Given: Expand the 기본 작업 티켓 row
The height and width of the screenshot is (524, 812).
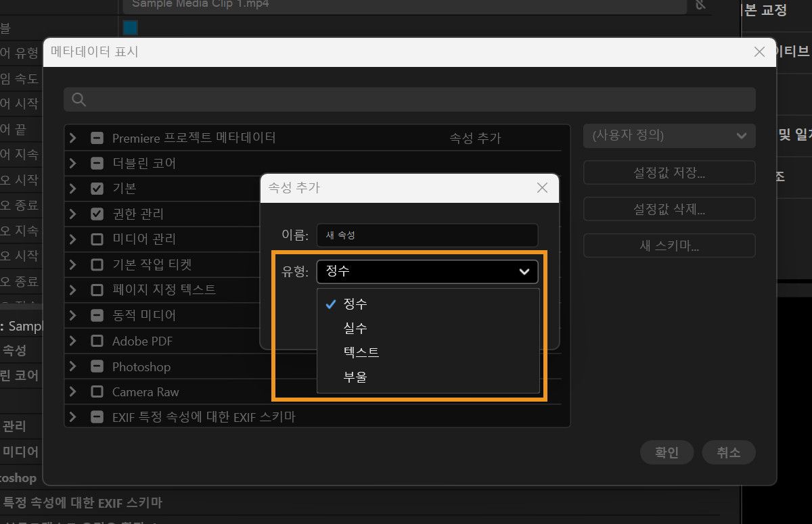Looking at the screenshot, I should pyautogui.click(x=73, y=264).
